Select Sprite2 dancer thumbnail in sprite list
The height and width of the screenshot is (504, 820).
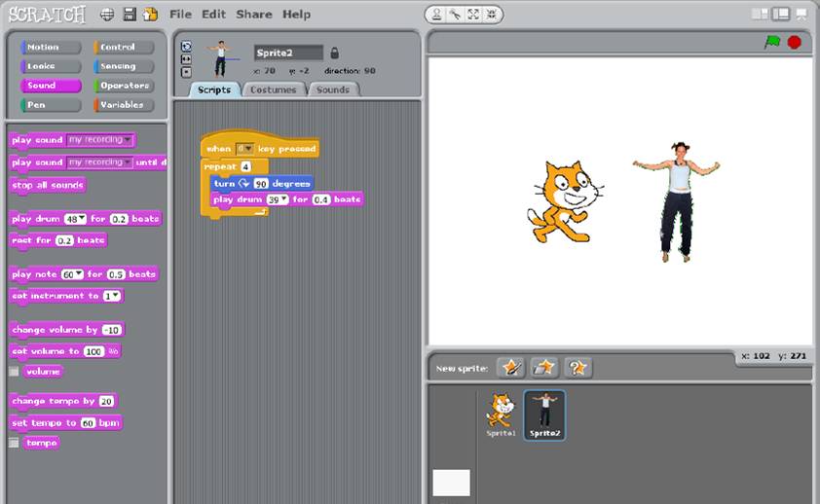544,415
